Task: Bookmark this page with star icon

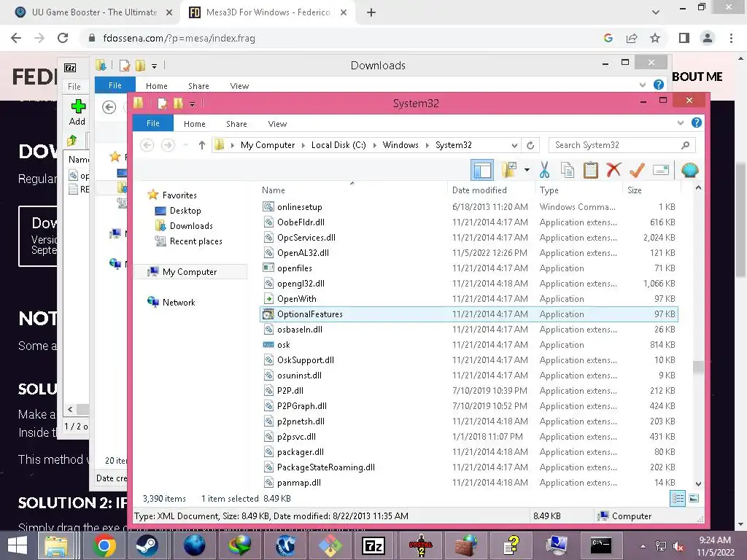Action: click(x=655, y=38)
